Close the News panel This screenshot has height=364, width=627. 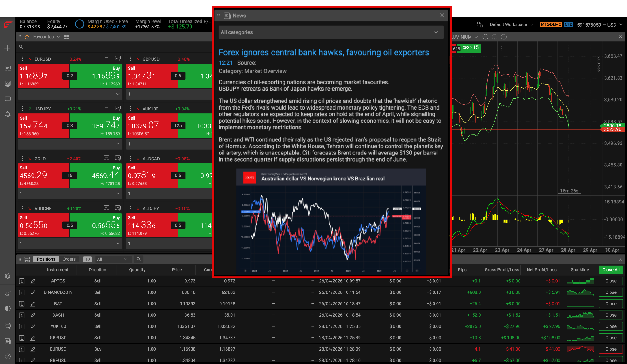pyautogui.click(x=442, y=15)
